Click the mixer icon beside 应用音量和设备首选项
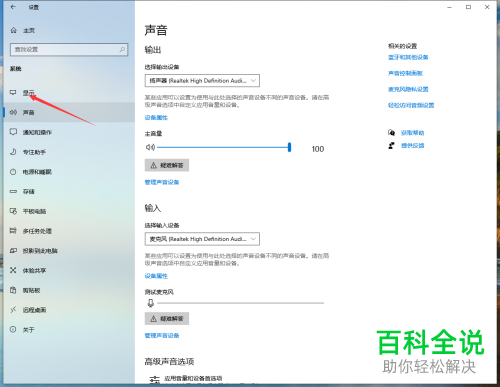Image resolution: width=500 pixels, height=387 pixels. tap(154, 379)
